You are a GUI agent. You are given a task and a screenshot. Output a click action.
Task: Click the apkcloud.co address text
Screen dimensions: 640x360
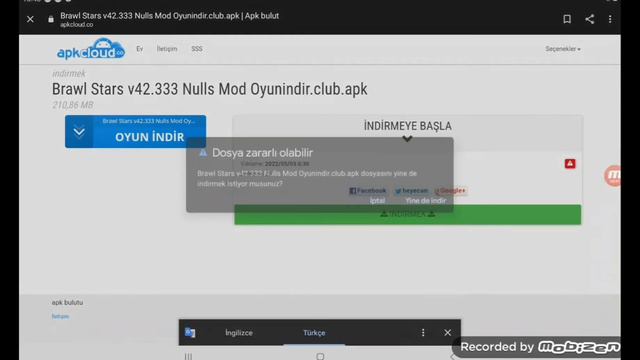pos(77,24)
